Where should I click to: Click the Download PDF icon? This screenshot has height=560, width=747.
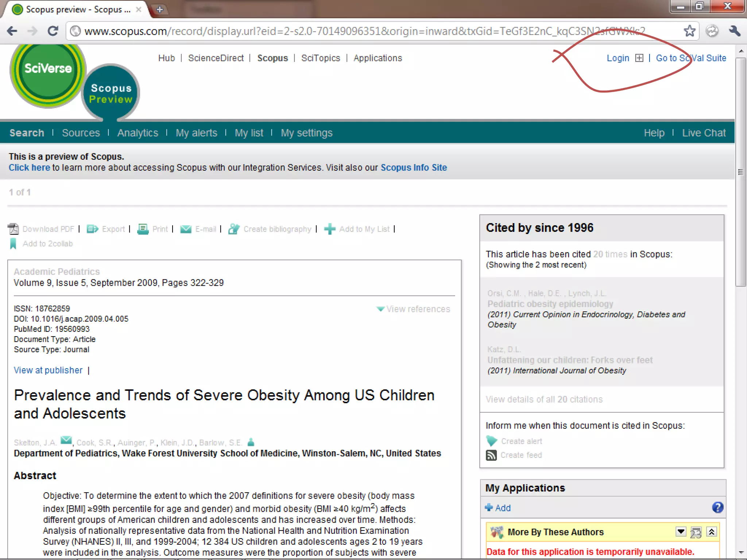point(13,229)
